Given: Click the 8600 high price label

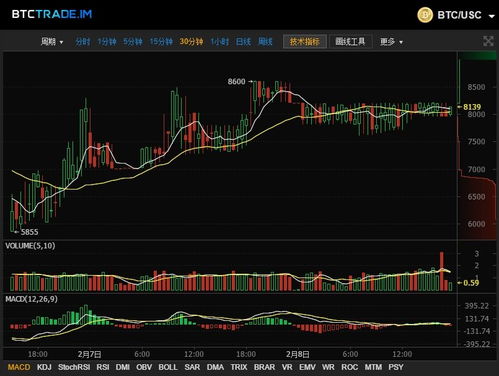Looking at the screenshot, I should click(x=236, y=81).
